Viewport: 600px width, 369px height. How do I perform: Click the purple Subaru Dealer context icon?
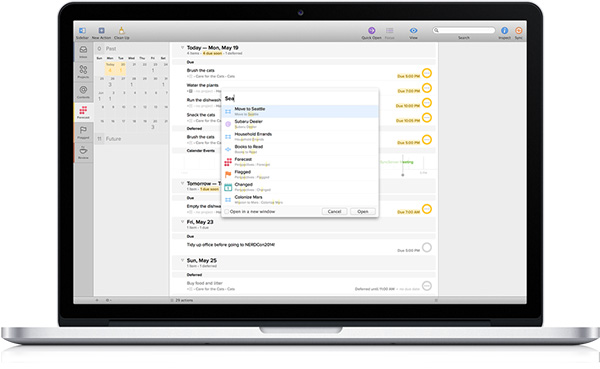228,124
